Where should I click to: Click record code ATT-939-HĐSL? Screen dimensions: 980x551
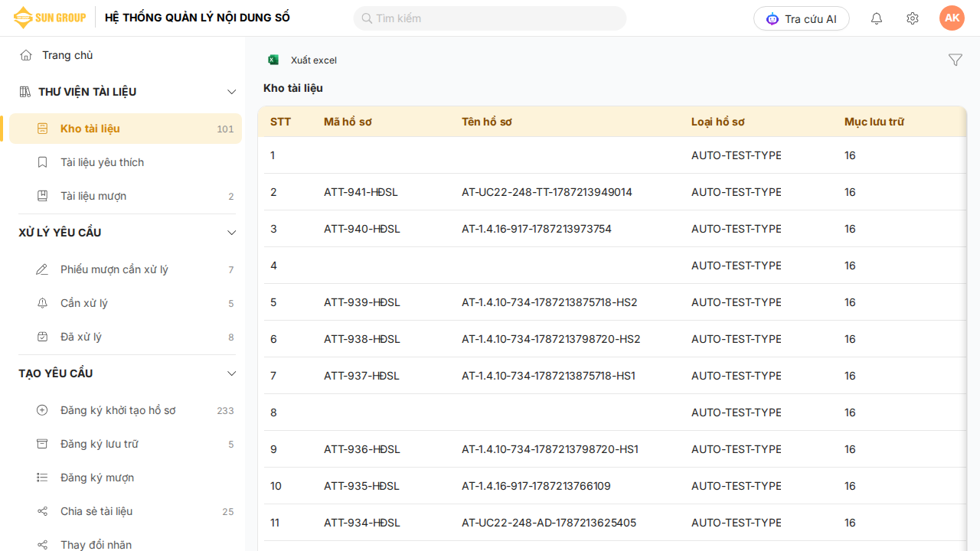tap(362, 302)
